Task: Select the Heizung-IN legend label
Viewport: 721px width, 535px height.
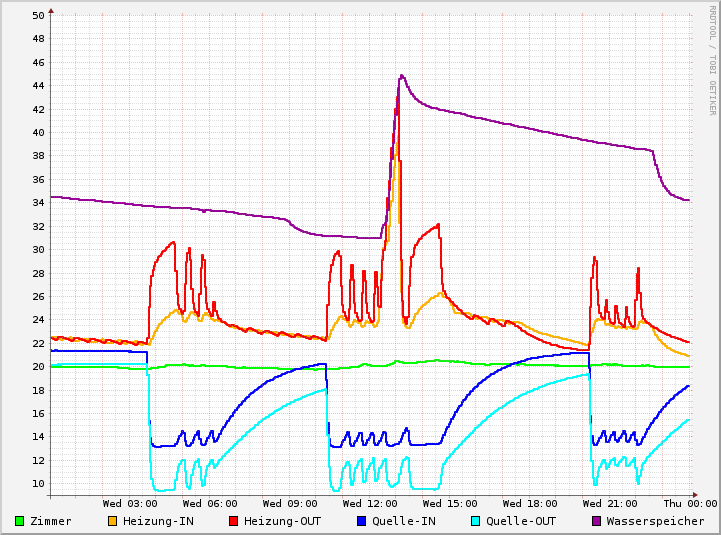Action: click(x=158, y=521)
